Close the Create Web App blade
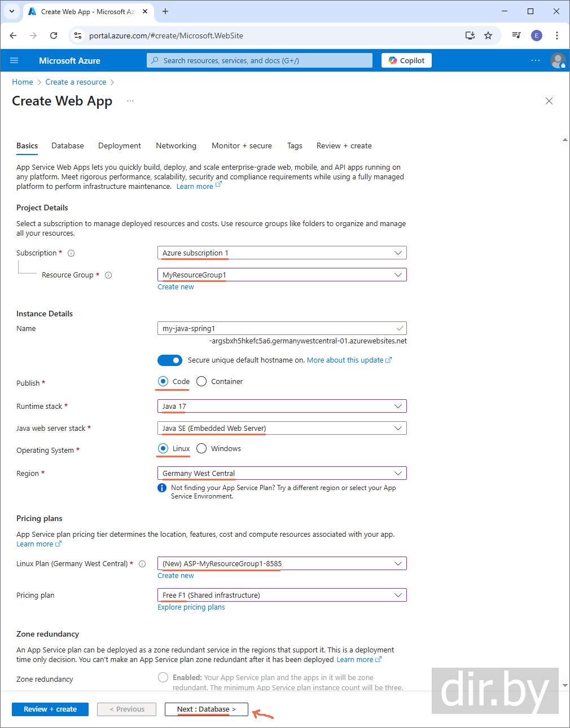Screen dimensions: 570x728 coord(549,101)
